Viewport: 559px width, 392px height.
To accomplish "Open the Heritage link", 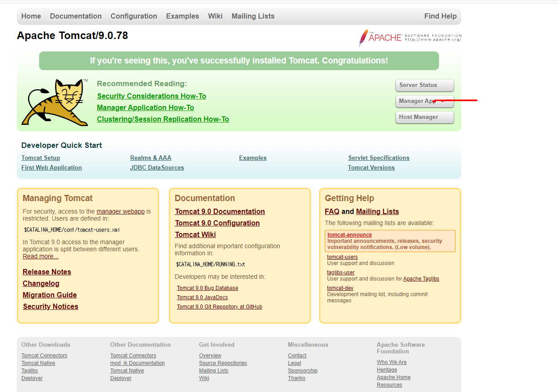I will tap(387, 370).
